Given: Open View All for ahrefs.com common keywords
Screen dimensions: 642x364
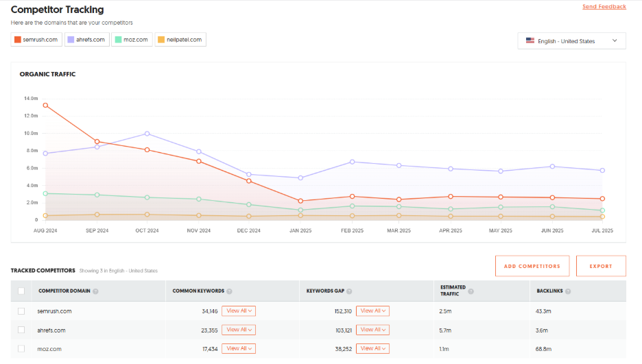Looking at the screenshot, I should coord(239,330).
